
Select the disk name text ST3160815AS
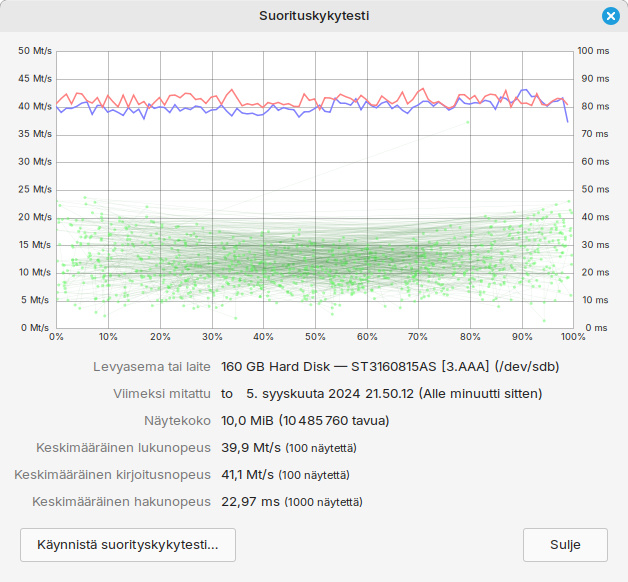[x=393, y=367]
